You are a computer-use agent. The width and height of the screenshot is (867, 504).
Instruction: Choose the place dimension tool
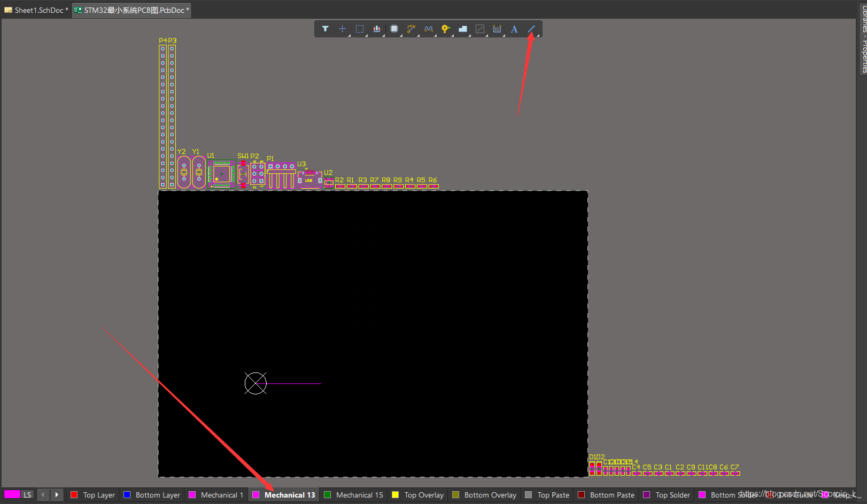497,29
